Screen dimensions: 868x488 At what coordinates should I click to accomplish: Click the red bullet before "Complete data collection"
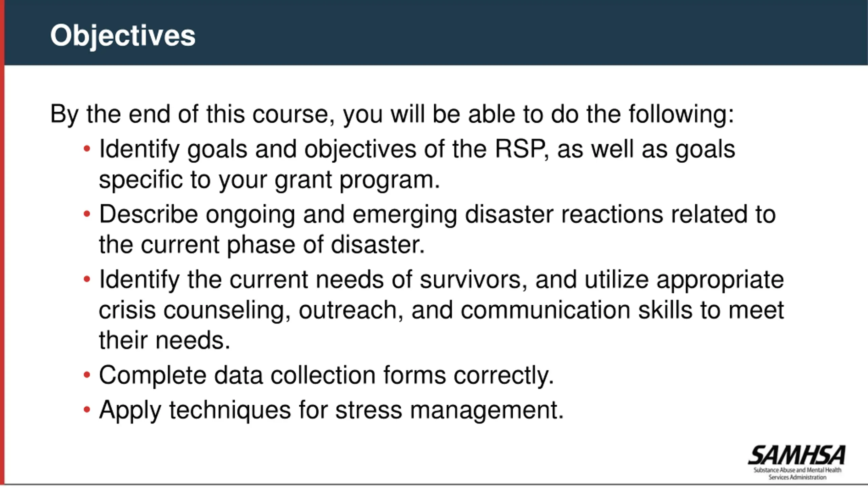click(x=87, y=375)
